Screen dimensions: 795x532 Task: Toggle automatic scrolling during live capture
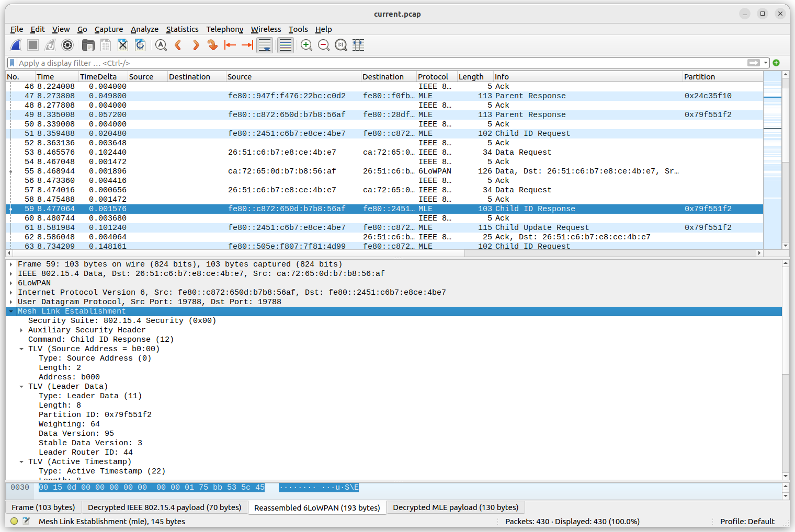[x=265, y=45]
